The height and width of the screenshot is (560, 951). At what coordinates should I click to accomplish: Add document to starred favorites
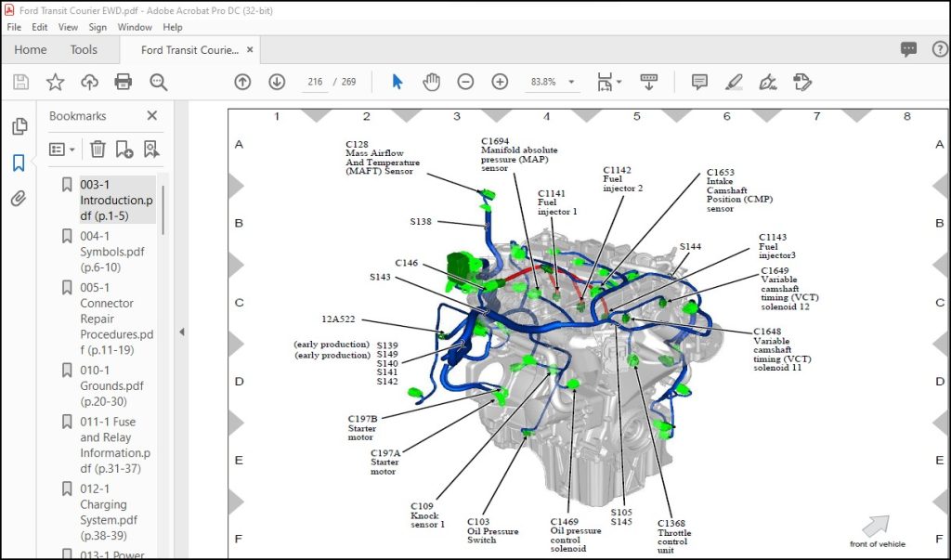tap(55, 82)
